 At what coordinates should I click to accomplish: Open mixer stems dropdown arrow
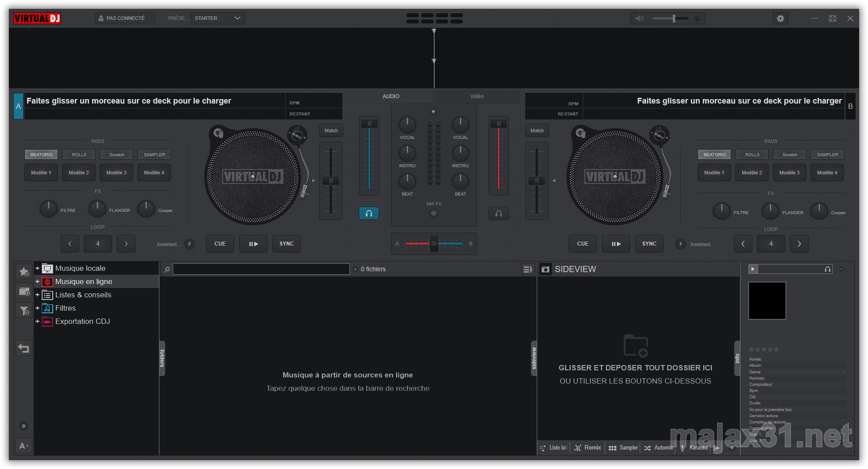(x=434, y=112)
